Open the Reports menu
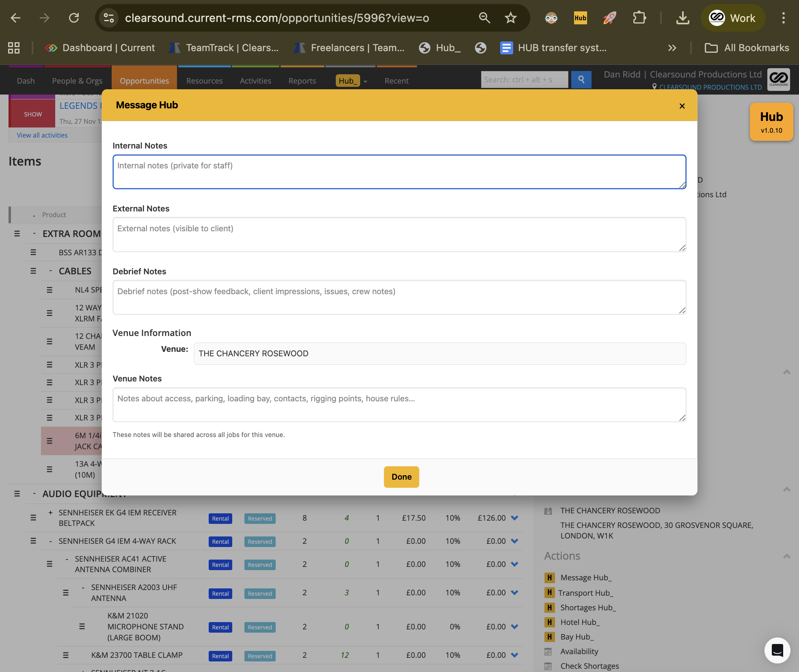799x672 pixels. pyautogui.click(x=302, y=81)
